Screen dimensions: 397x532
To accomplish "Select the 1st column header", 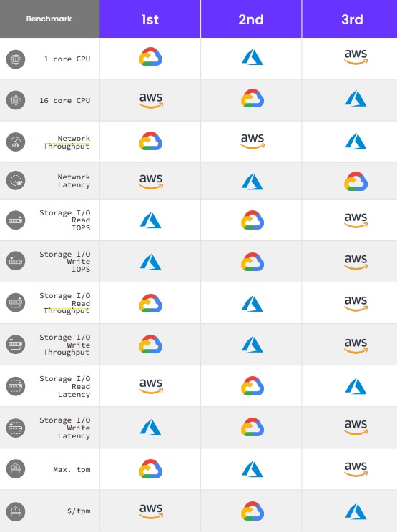I will tap(150, 19).
